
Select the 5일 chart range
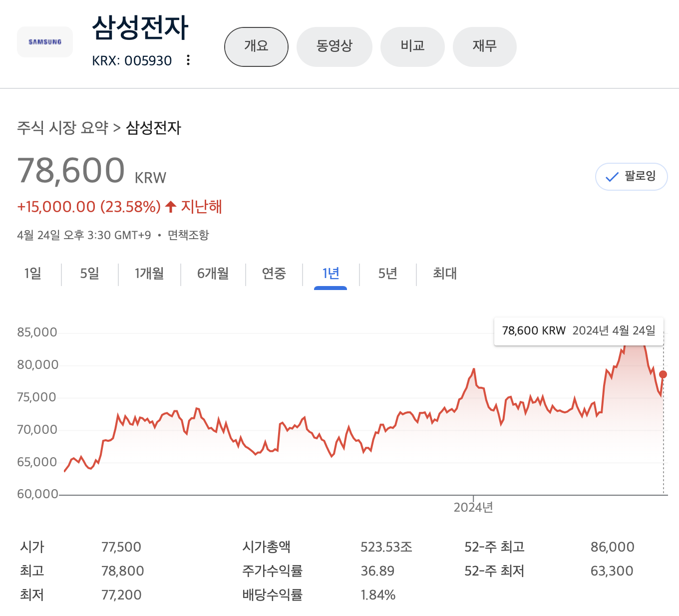(x=90, y=274)
